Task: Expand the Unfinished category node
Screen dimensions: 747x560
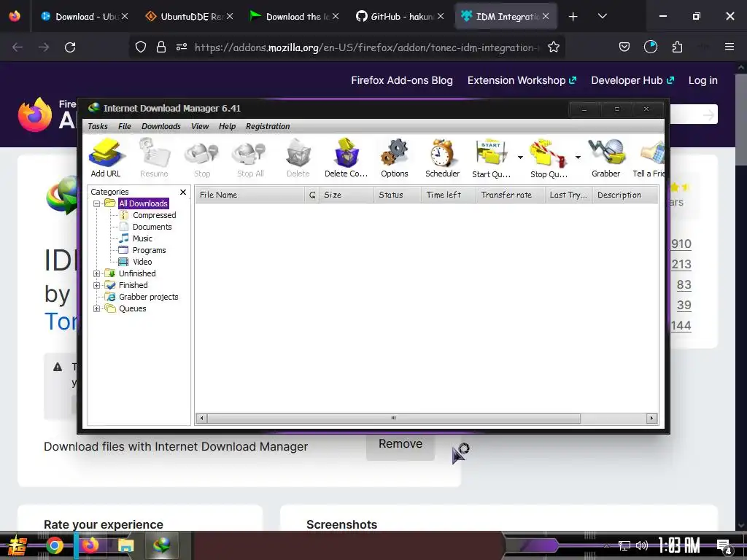Action: (x=97, y=273)
